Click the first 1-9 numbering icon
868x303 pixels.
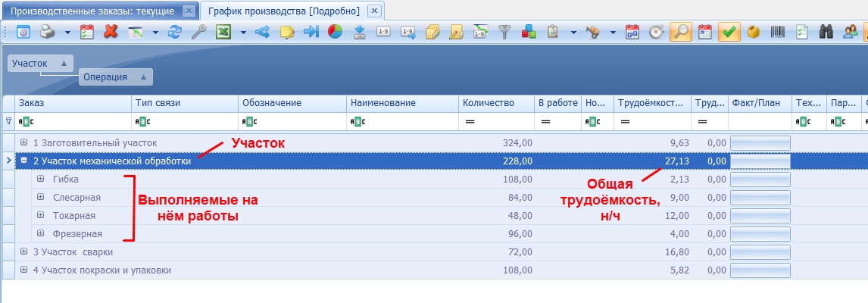(383, 32)
